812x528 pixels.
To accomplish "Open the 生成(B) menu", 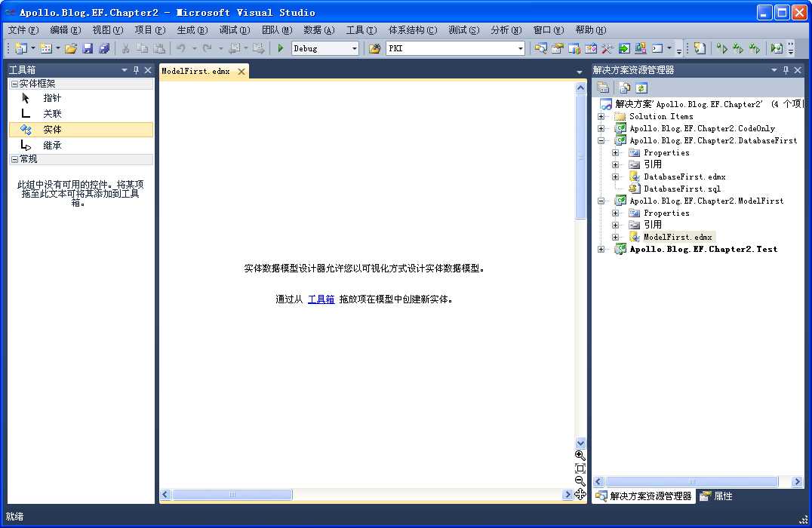I will point(192,30).
